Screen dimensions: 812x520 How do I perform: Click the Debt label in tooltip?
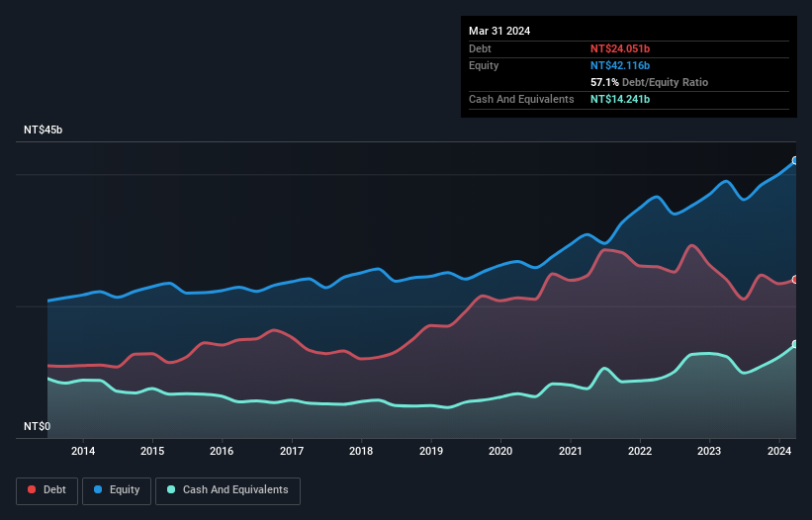tap(480, 48)
